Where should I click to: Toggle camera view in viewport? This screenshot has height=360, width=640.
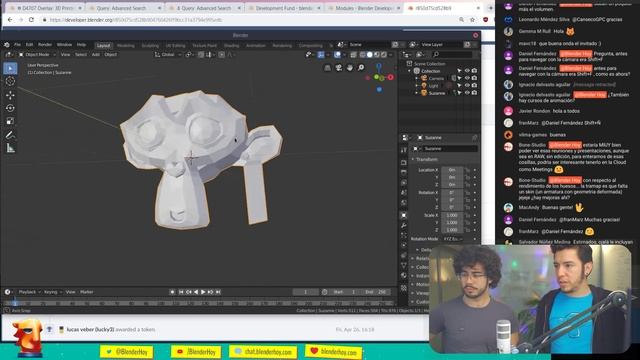(338, 68)
